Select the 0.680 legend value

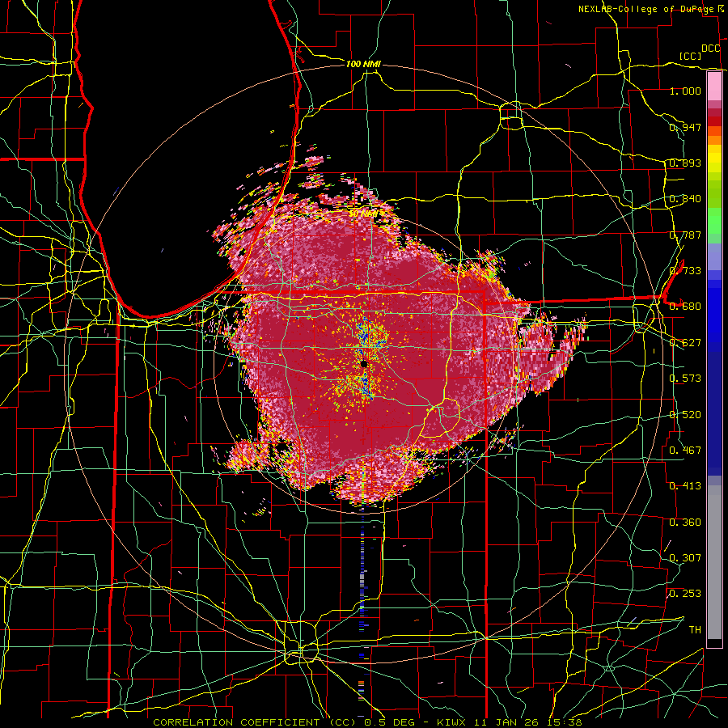coord(685,306)
